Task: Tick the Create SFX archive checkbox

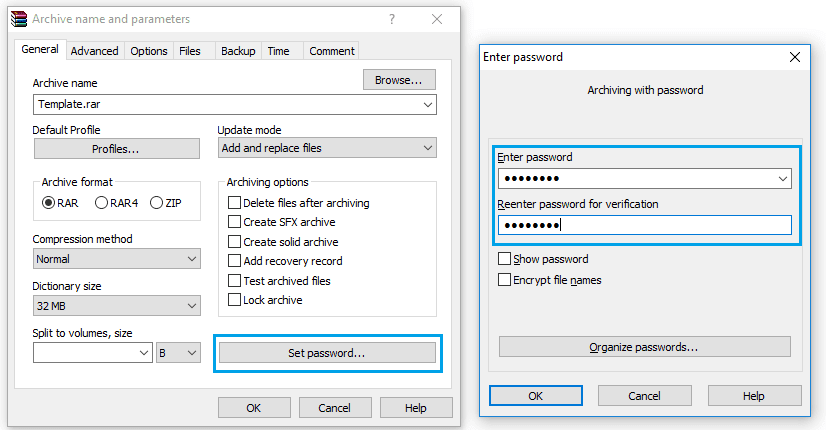Action: tap(282, 222)
